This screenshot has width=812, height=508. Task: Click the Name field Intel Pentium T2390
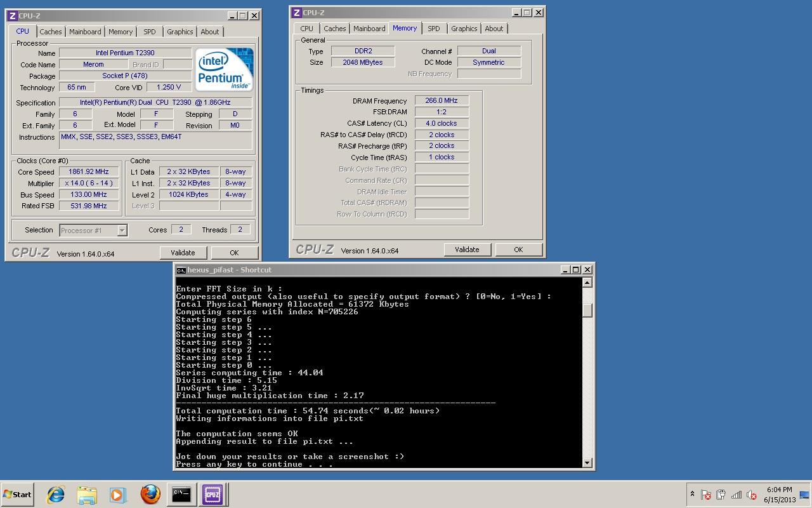click(x=125, y=53)
